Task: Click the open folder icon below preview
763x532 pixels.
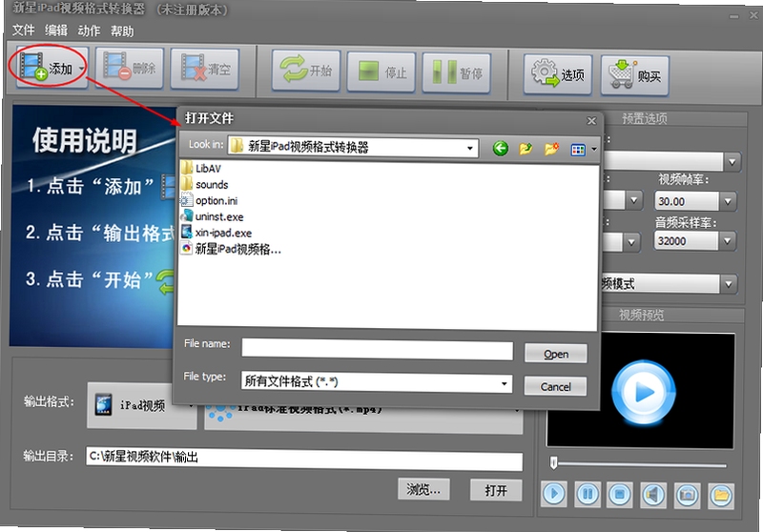Action: click(x=721, y=496)
